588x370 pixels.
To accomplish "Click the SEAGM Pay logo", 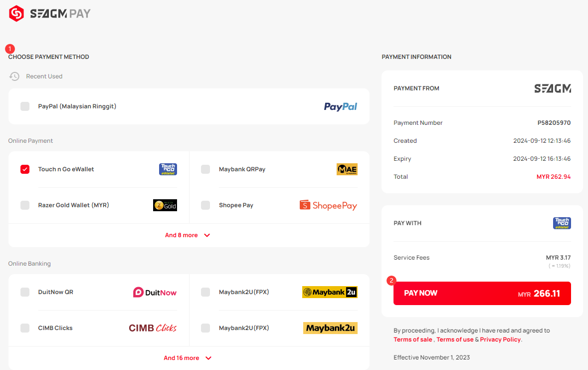I will (49, 13).
